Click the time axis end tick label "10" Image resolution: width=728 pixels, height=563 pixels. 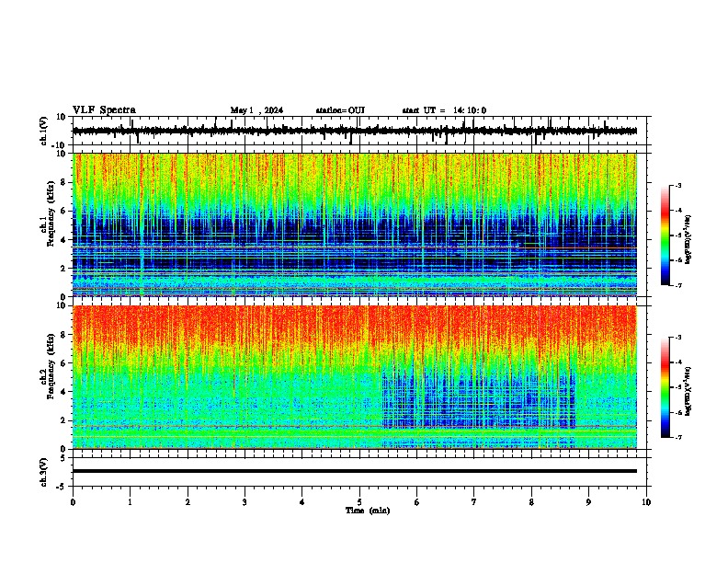pos(646,502)
